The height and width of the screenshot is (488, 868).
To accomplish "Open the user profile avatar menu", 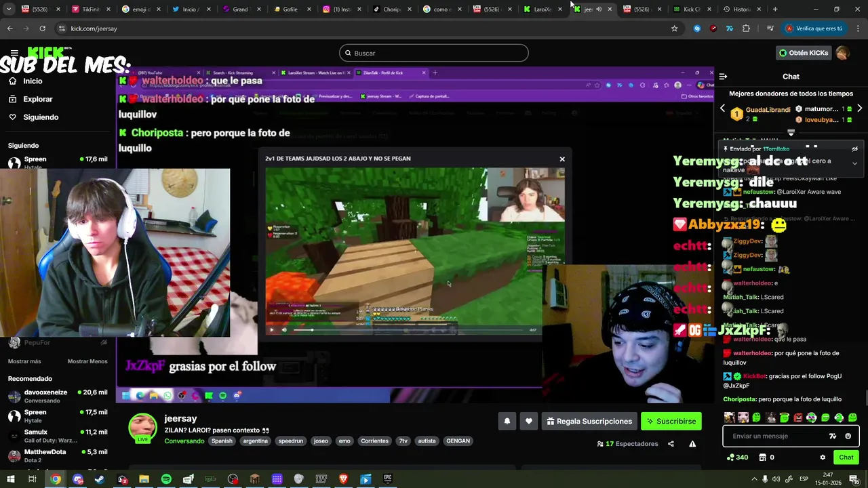I will coord(842,53).
